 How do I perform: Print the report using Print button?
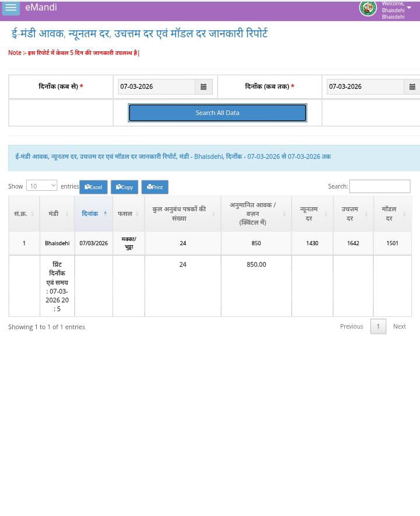(155, 187)
